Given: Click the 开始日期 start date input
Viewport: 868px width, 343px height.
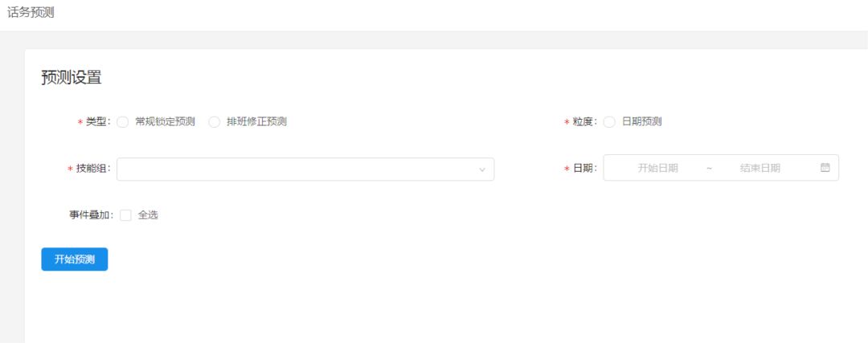Looking at the screenshot, I should pos(657,168).
